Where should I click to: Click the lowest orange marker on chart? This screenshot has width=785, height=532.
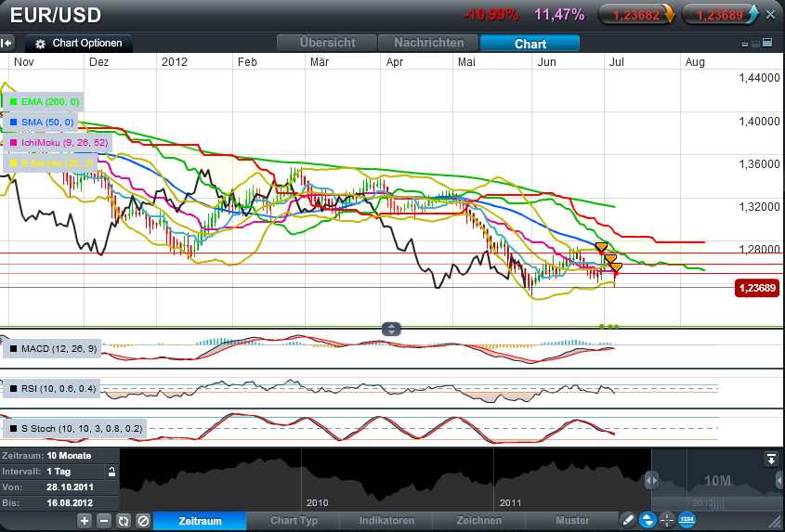(x=616, y=267)
